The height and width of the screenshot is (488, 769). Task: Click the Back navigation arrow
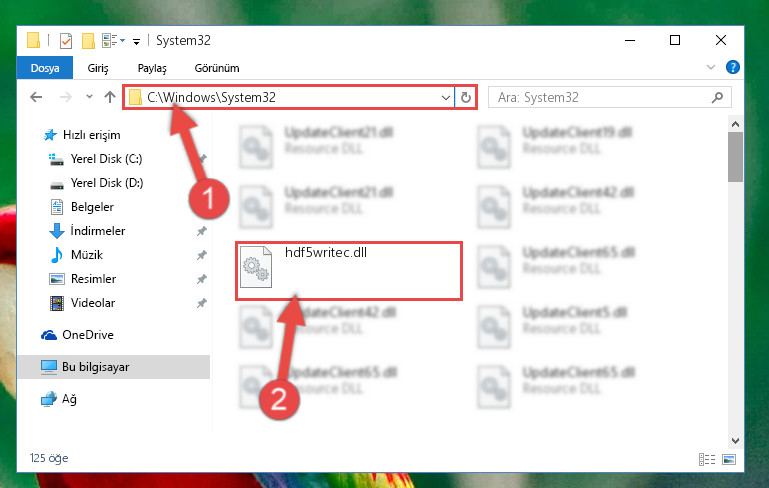click(36, 97)
